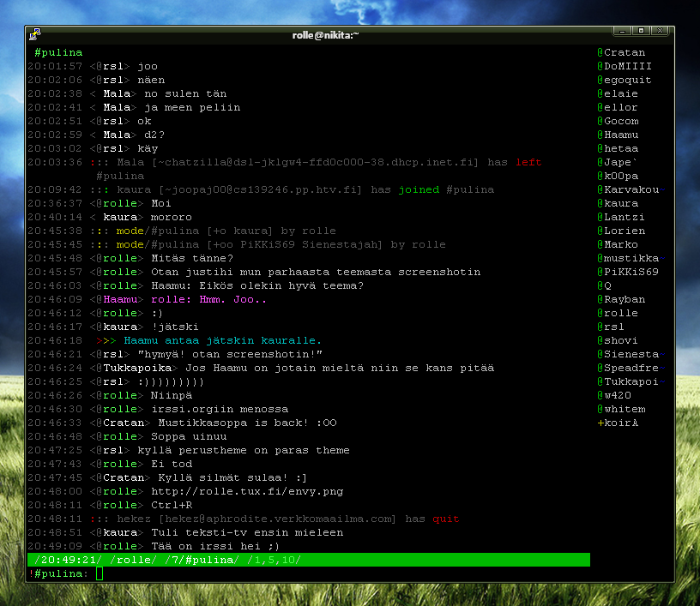Click the 20:49:21 clock in status bar
Image resolution: width=700 pixels, height=606 pixels.
[x=69, y=560]
